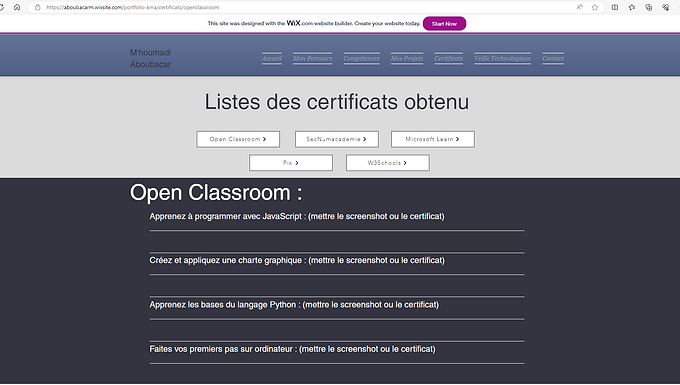Click the Apprenez à programmer avec JavaScript line

pos(297,216)
